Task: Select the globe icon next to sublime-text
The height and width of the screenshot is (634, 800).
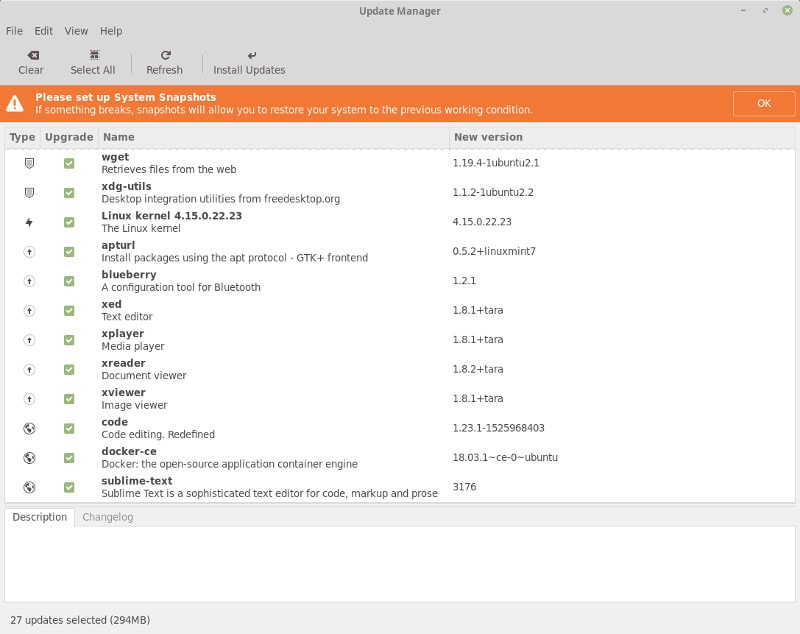Action: click(29, 487)
